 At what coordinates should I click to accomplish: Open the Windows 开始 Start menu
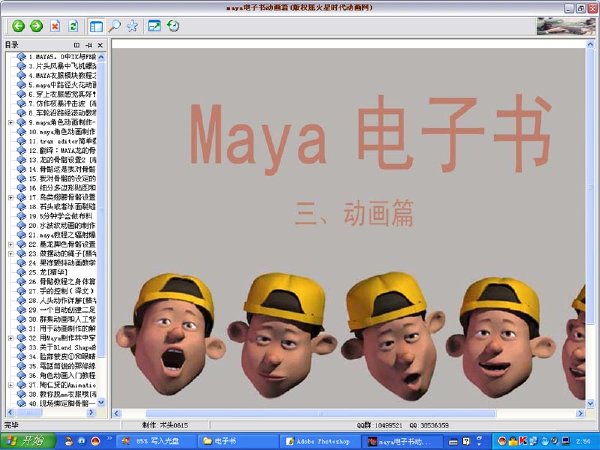[x=28, y=441]
